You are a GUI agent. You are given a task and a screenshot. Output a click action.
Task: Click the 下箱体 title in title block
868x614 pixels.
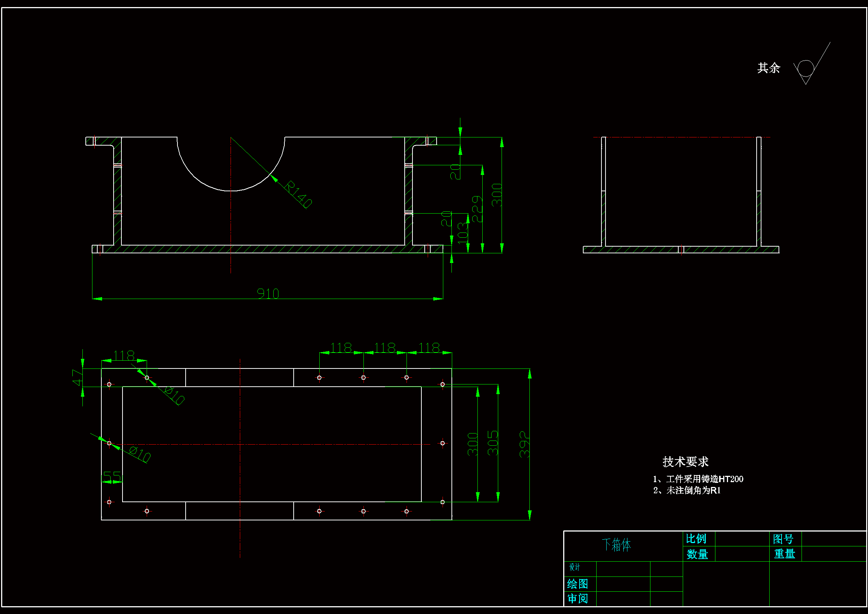pyautogui.click(x=616, y=545)
